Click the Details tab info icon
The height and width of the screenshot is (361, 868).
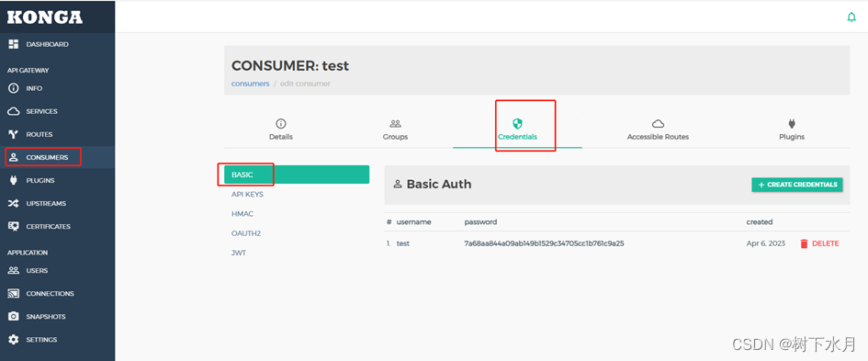click(x=281, y=123)
